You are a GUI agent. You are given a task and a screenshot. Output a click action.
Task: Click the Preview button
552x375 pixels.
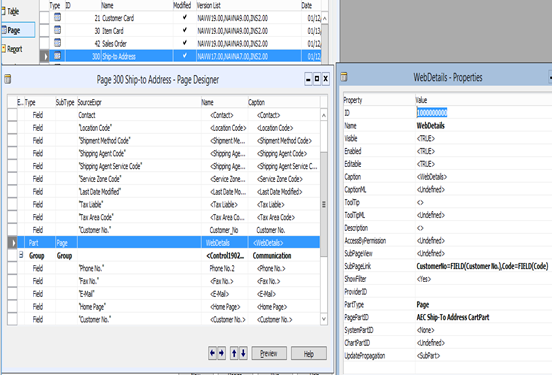coord(269,353)
